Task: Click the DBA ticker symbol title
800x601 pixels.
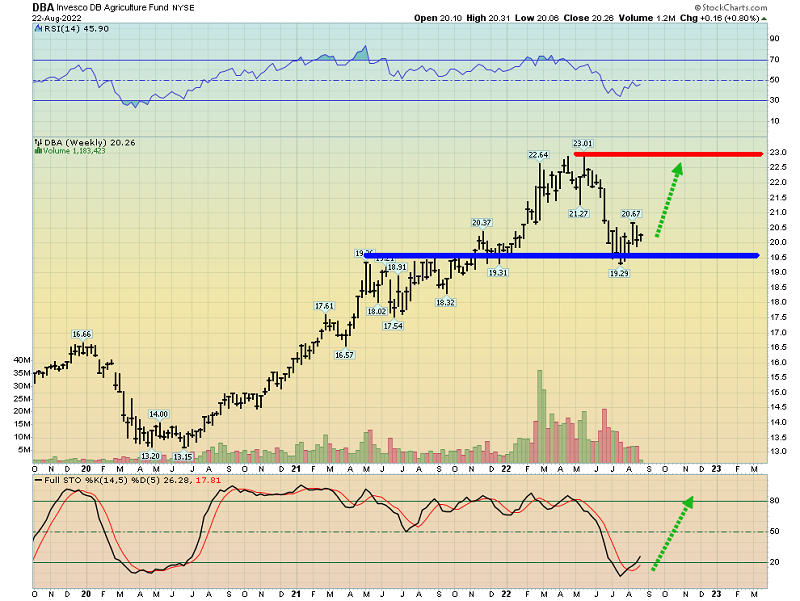Action: 42,6
